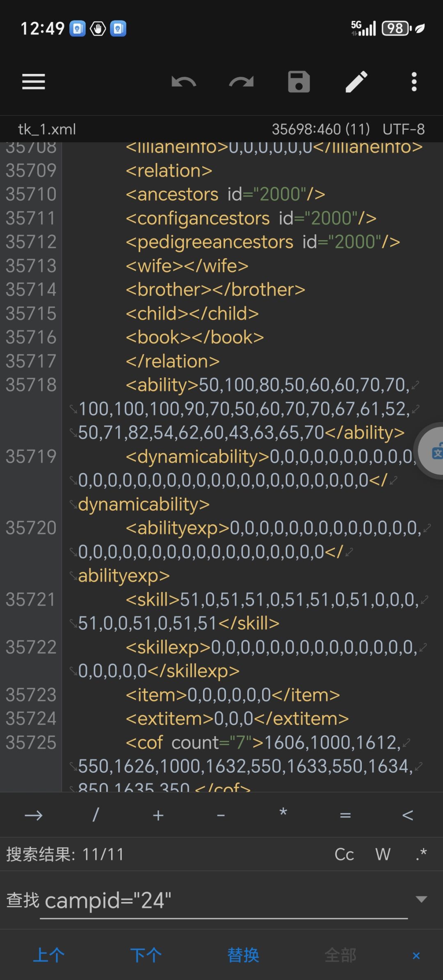This screenshot has height=980, width=443.
Task: Close the search panel with X
Action: click(x=416, y=956)
